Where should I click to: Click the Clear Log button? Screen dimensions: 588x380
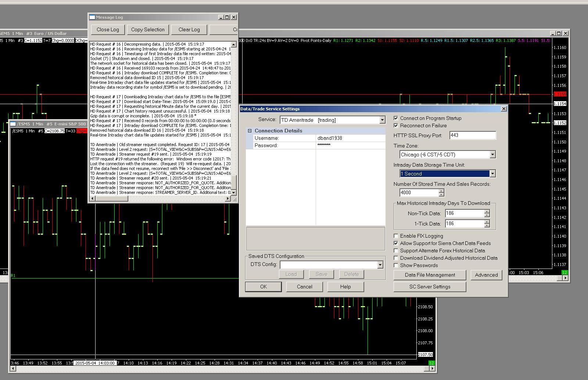point(189,29)
